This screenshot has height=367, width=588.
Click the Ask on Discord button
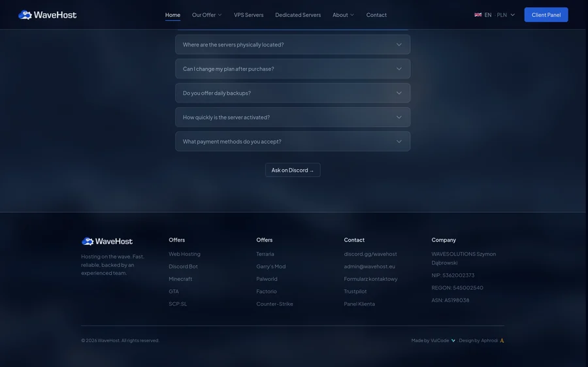click(293, 170)
